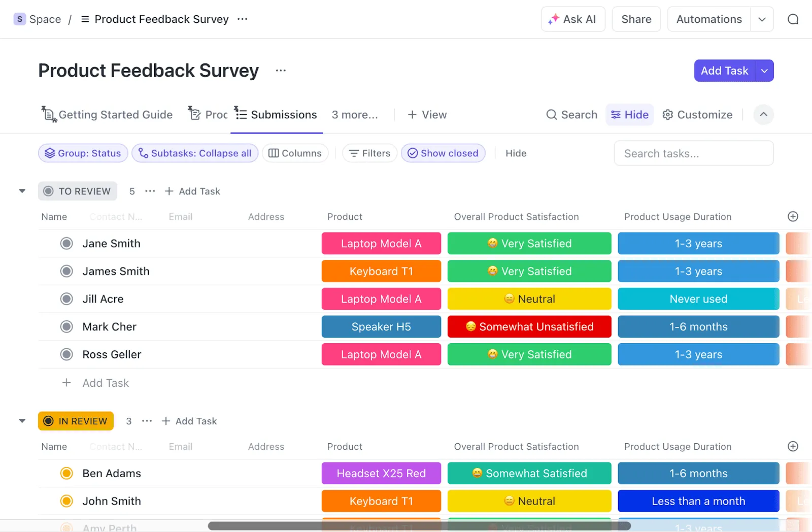Screen dimensions: 812x532
Task: Click the Customize gear button
Action: coord(697,115)
